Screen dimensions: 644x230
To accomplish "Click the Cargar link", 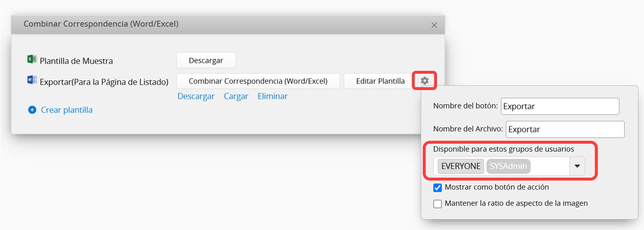I will coord(236,96).
